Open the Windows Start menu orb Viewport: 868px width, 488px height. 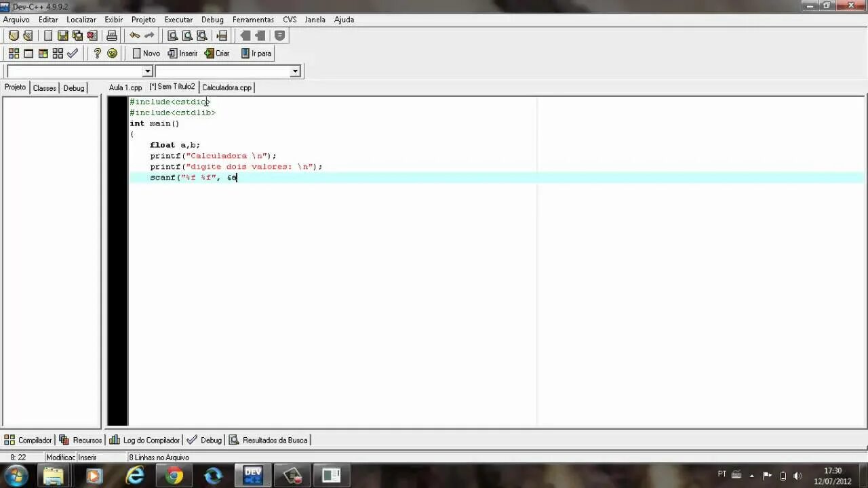click(x=16, y=475)
